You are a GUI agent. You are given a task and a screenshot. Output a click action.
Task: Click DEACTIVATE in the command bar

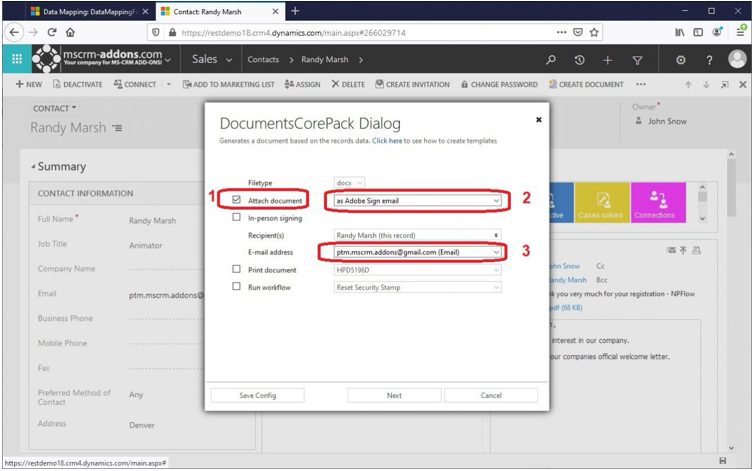point(78,85)
